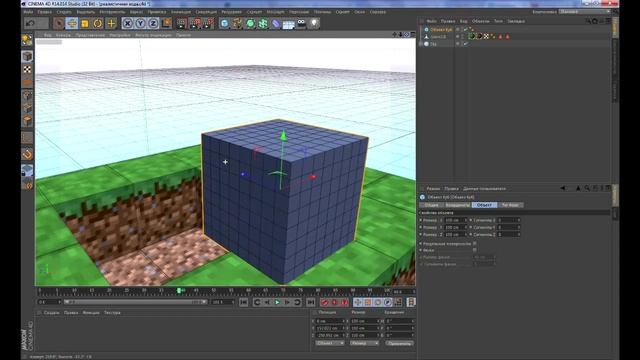Add a Cube primitive object
Image resolution: width=640 pixels, height=360 pixels.
point(224,23)
